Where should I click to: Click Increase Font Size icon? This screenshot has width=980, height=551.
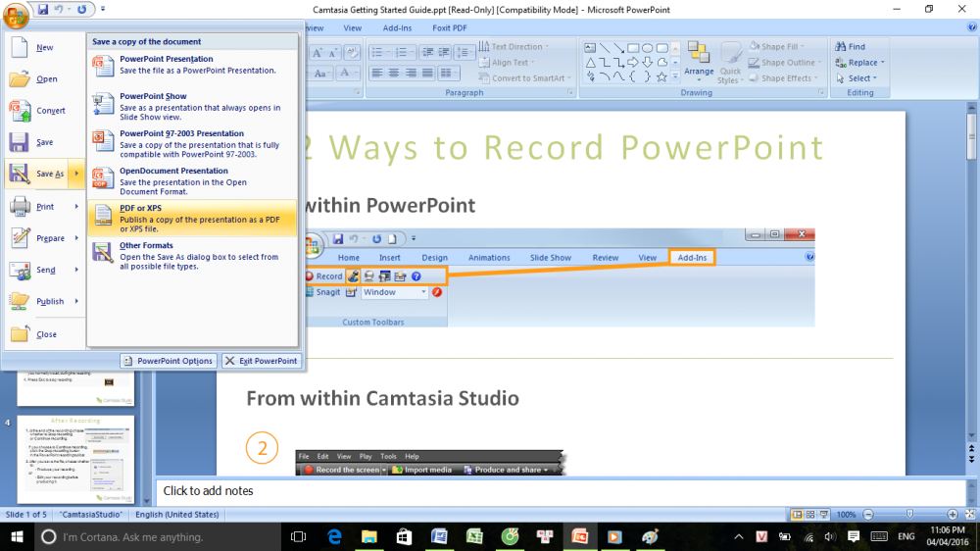318,53
